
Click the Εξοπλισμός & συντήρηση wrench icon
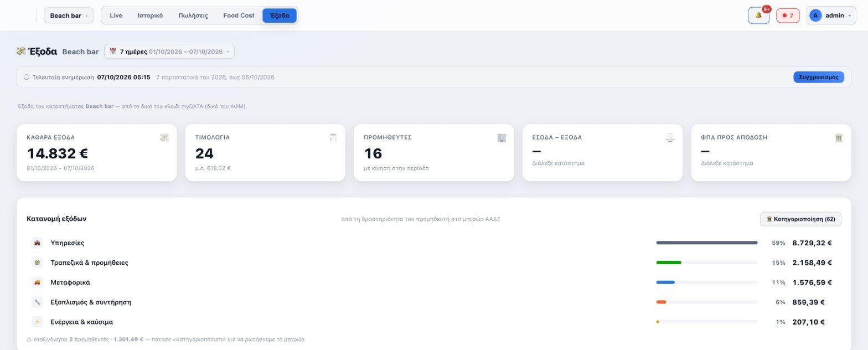[37, 302]
